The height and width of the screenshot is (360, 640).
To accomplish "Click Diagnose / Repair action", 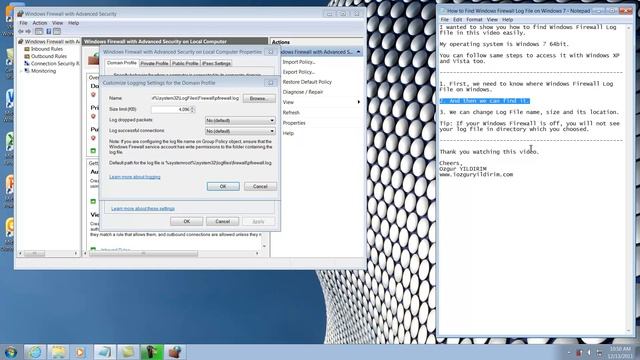I will 302,92.
